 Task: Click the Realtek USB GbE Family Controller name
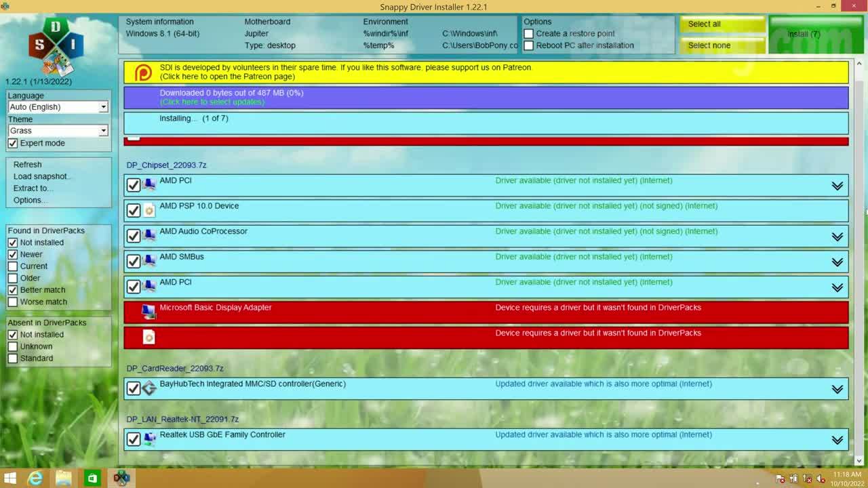coord(222,435)
